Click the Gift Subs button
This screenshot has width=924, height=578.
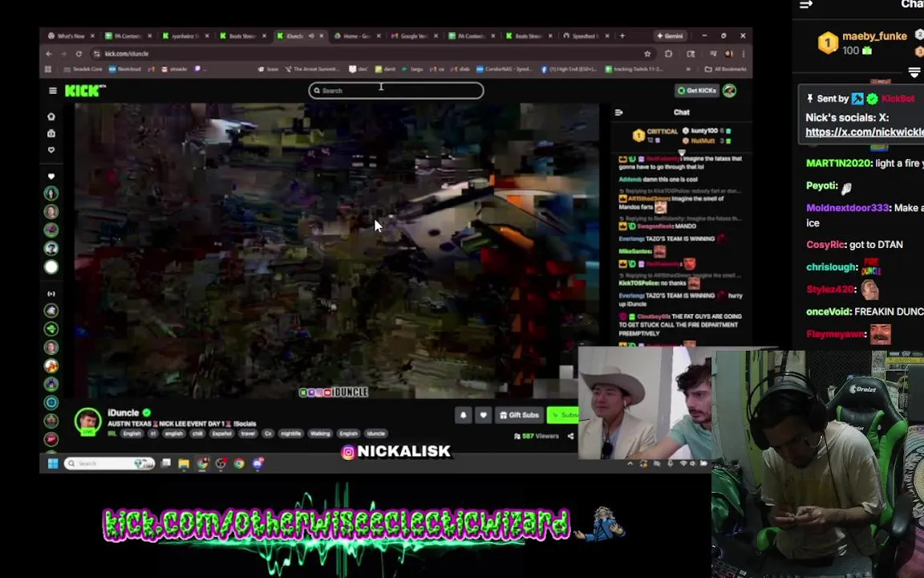[x=519, y=415]
